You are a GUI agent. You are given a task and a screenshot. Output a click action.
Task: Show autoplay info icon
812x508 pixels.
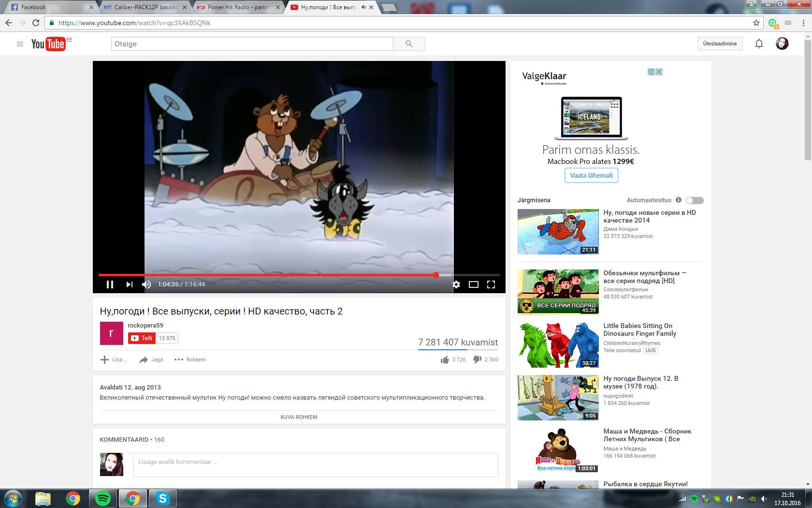679,200
